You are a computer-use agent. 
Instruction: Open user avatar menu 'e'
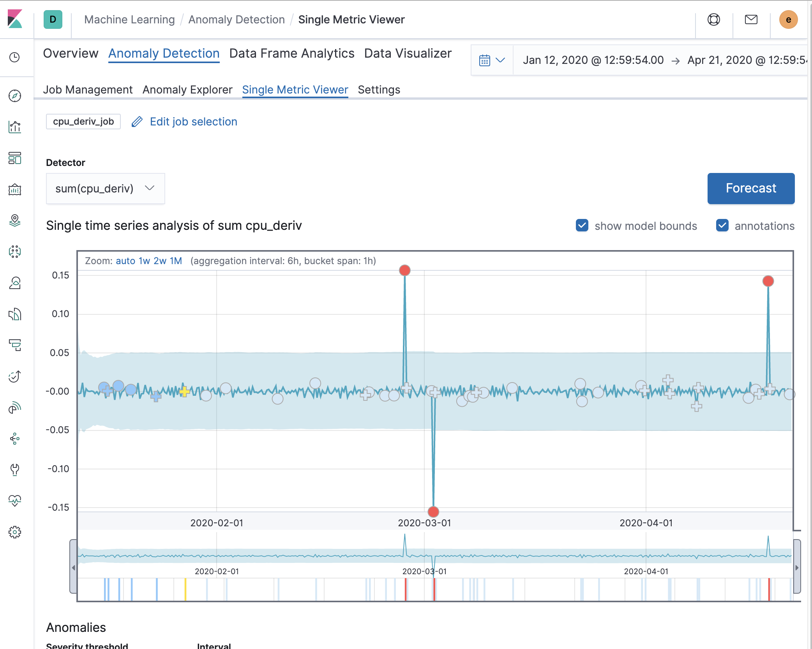tap(788, 19)
